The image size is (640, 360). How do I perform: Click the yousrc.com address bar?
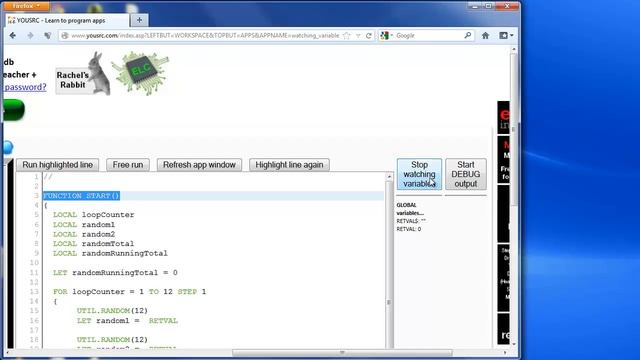[x=204, y=36]
